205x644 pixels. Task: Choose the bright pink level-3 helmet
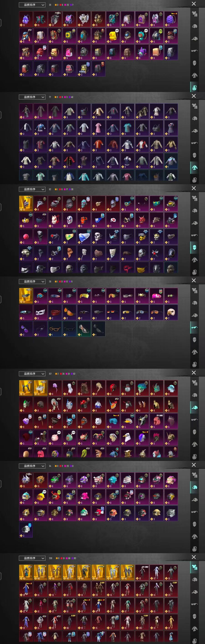click(84, 497)
